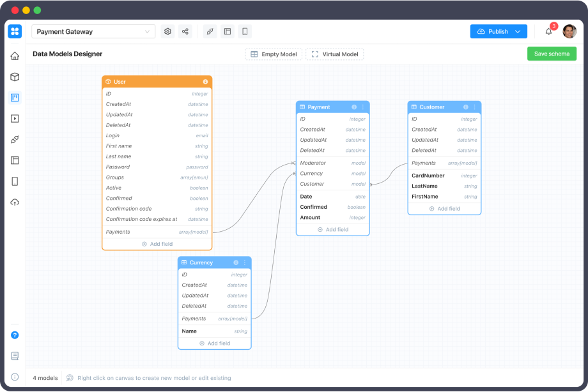Click the home icon in the left sidebar
Image resolution: width=588 pixels, height=392 pixels.
[x=14, y=56]
